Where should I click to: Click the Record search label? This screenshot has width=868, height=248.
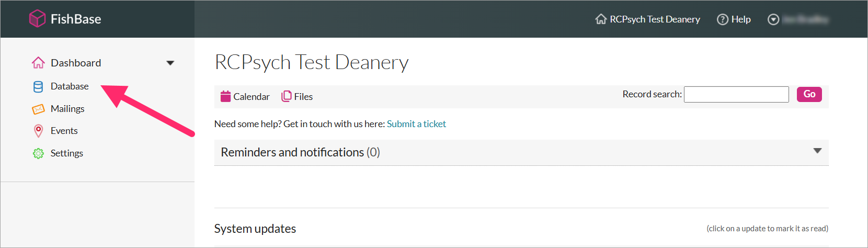[x=652, y=94]
